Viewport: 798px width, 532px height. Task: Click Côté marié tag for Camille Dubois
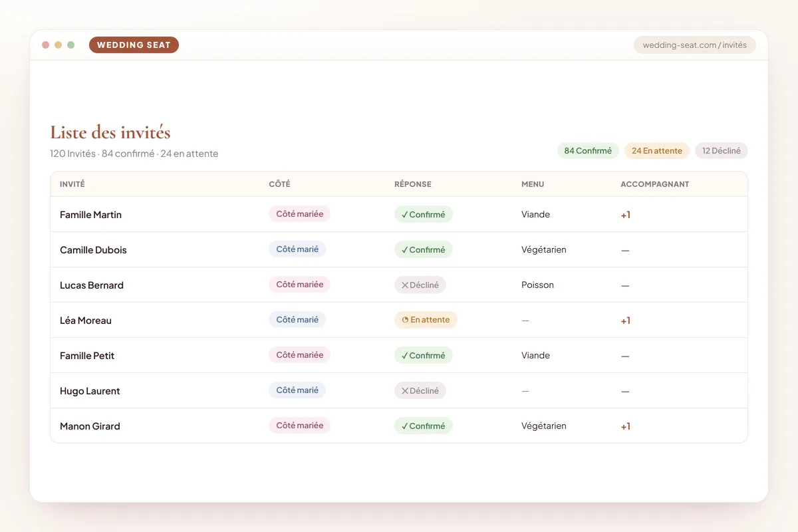pos(297,249)
